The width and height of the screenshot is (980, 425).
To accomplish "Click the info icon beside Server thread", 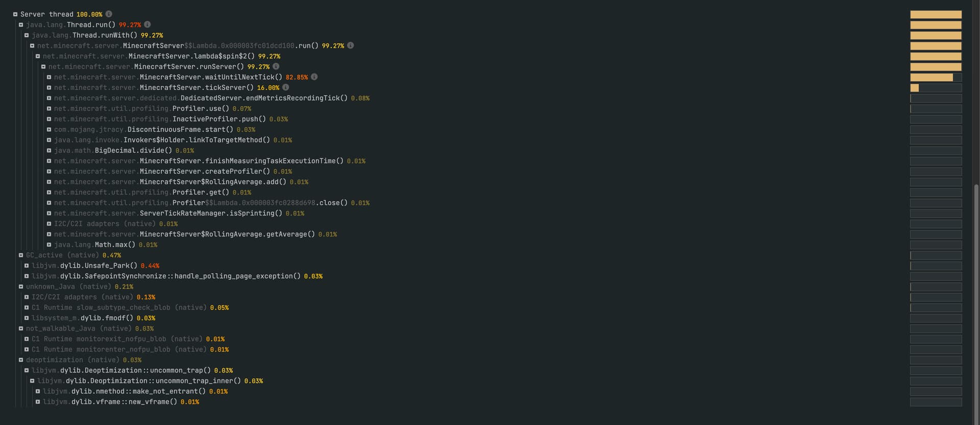I will click(x=109, y=14).
